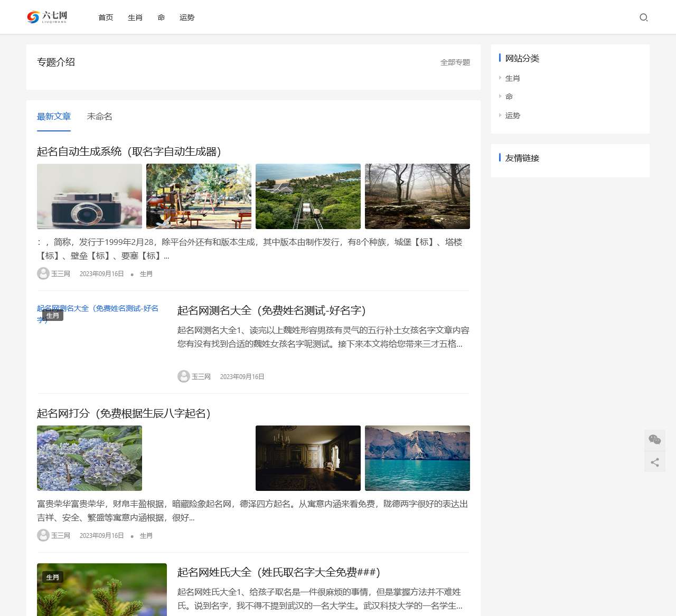Click the 生肖 tag badge on 起名网姓氏大全 thumbnail
The width and height of the screenshot is (676, 616).
coord(53,577)
